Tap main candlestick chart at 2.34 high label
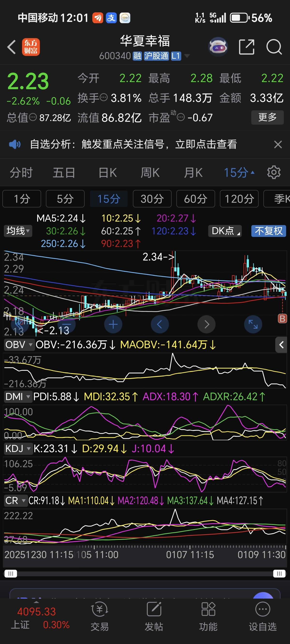Screen dimensions: 290x644 click(x=158, y=257)
